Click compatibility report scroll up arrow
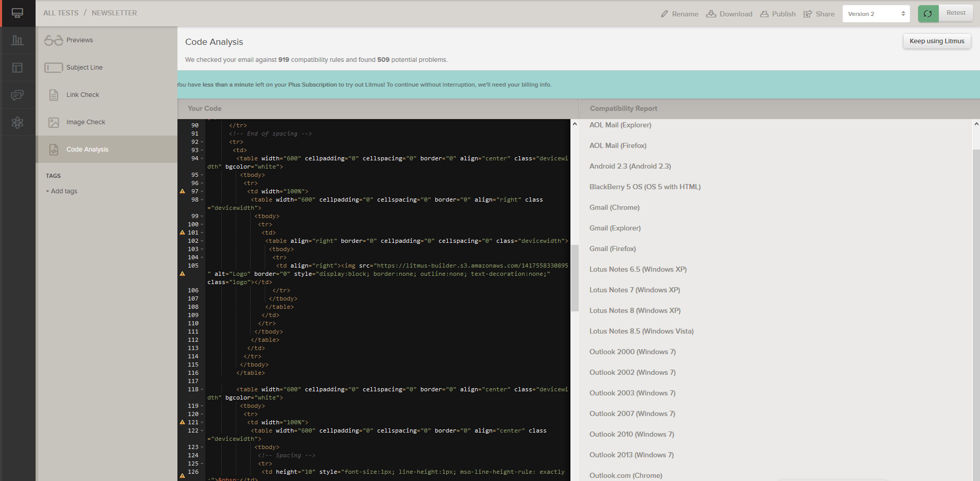Screen dimensions: 980x481 tap(976, 124)
